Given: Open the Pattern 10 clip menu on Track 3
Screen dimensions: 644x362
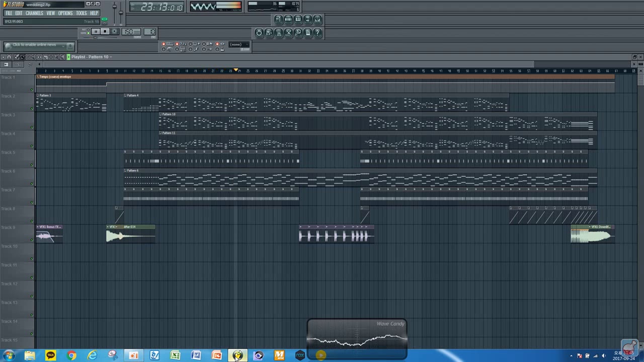Looking at the screenshot, I should pos(161,114).
